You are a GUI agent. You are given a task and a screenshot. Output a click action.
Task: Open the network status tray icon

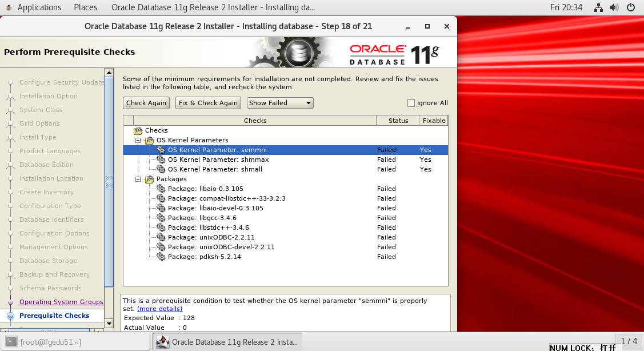(x=598, y=7)
